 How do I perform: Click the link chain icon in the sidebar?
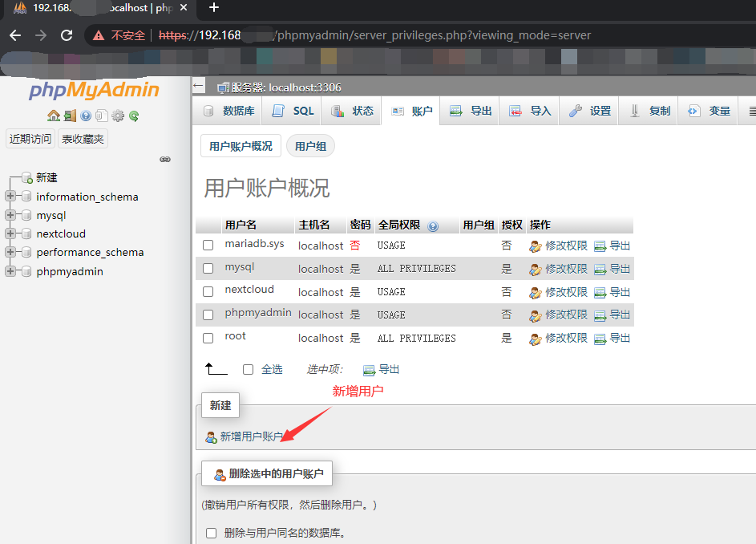[165, 160]
